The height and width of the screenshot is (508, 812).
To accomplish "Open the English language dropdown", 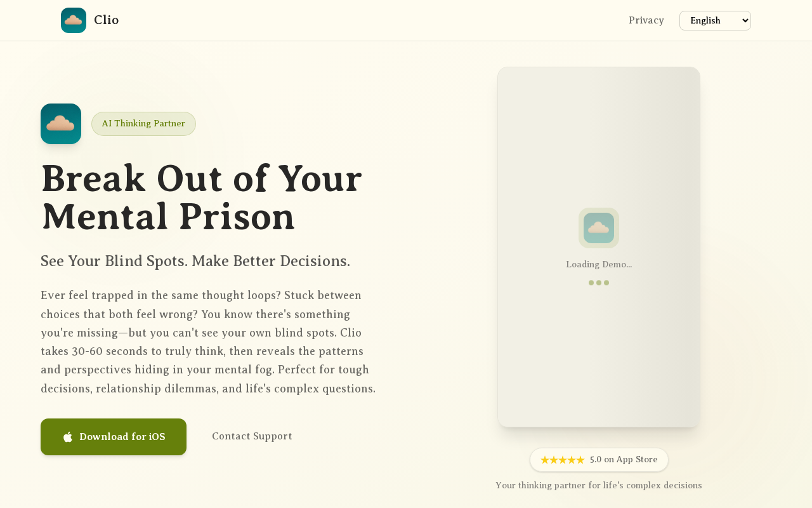I will (x=707, y=20).
